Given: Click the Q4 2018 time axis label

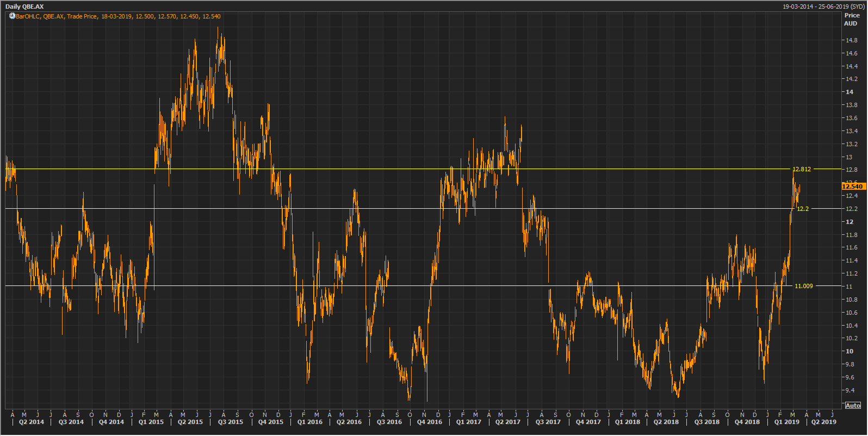Looking at the screenshot, I should pyautogui.click(x=747, y=422).
